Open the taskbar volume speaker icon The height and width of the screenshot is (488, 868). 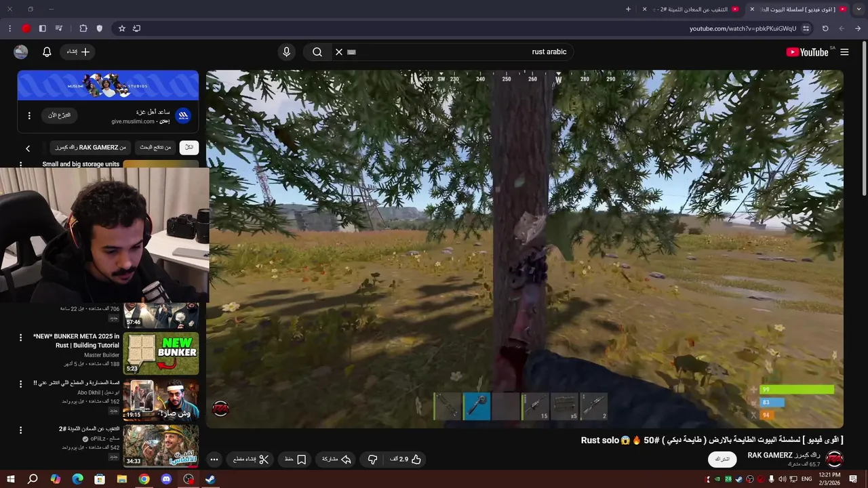click(782, 479)
